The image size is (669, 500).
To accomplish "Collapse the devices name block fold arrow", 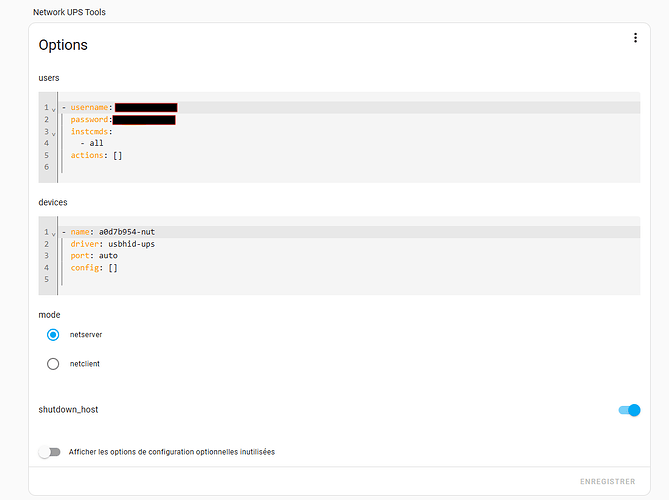I will (54, 234).
